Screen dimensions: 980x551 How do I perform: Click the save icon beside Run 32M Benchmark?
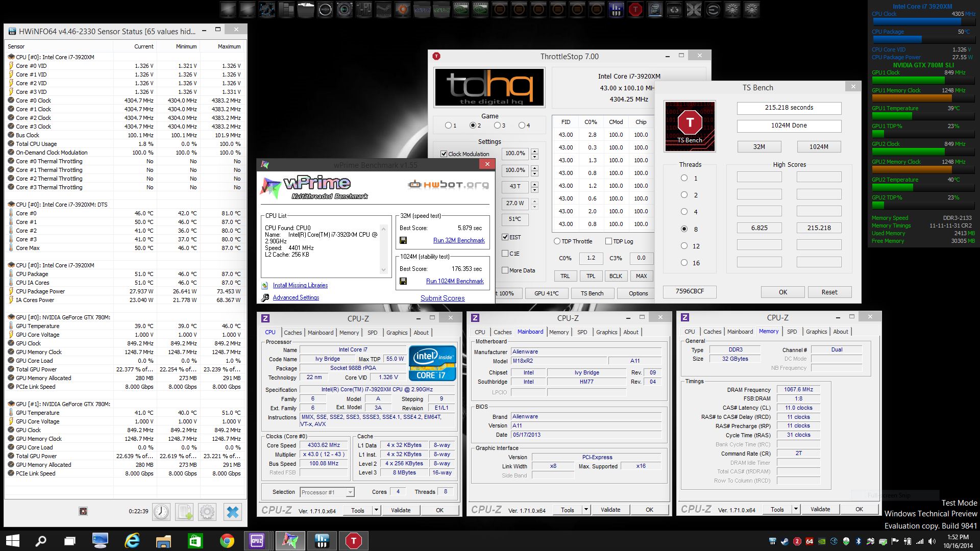403,240
